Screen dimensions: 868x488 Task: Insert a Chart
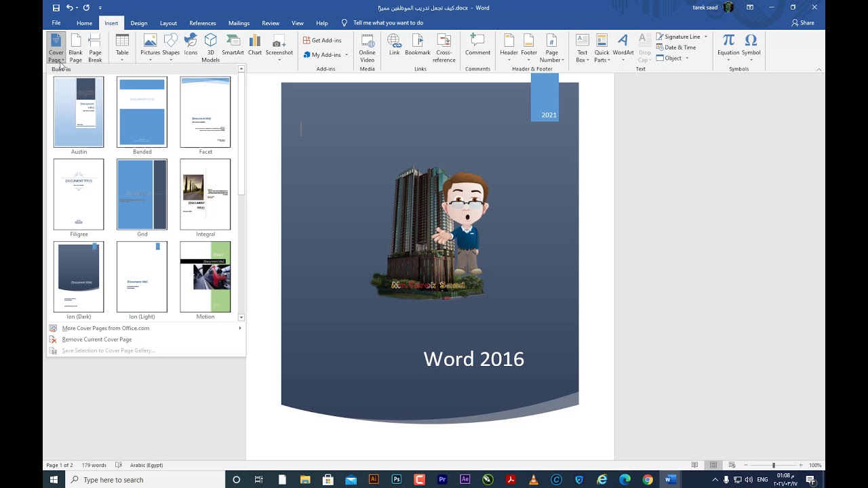[255, 45]
